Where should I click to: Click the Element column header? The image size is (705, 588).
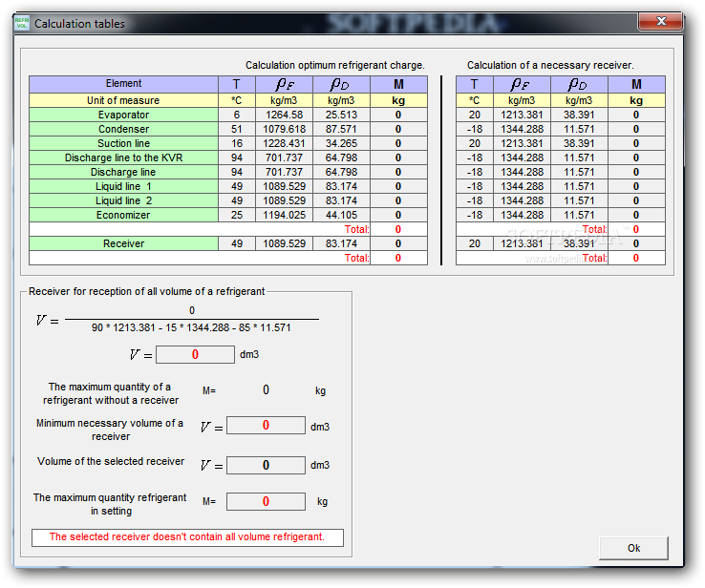pyautogui.click(x=123, y=84)
